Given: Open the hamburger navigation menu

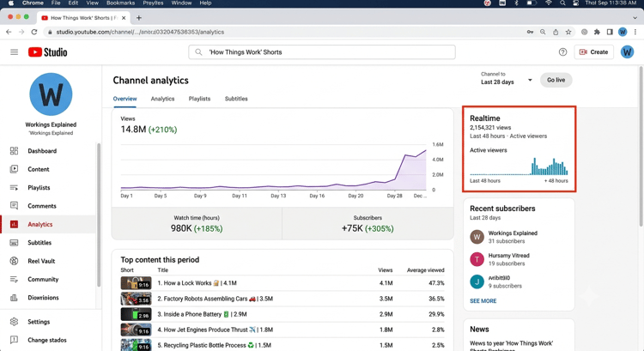Looking at the screenshot, I should tap(14, 52).
